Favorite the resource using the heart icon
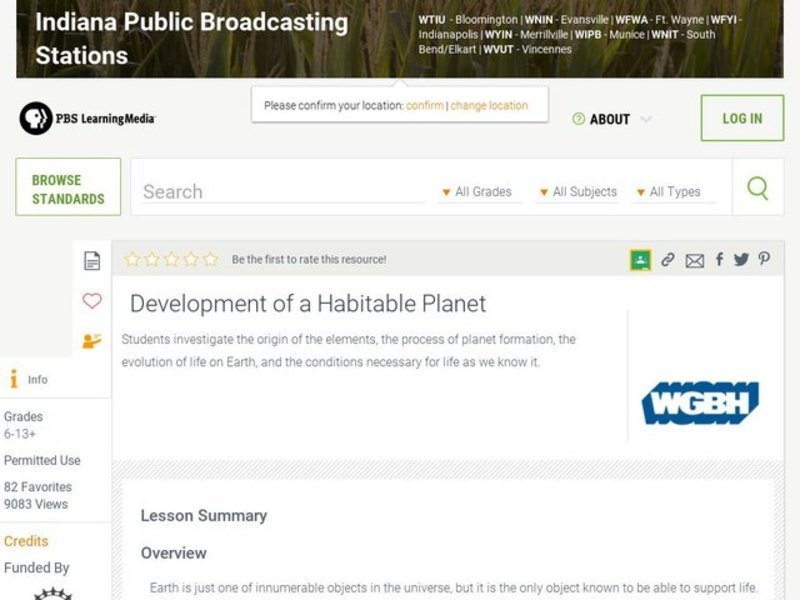This screenshot has height=600, width=800. tap(92, 301)
